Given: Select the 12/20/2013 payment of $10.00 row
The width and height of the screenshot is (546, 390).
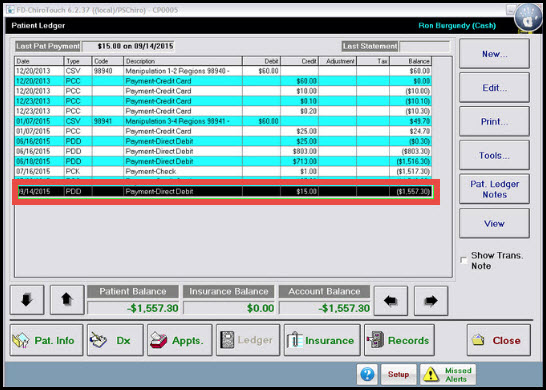Looking at the screenshot, I should (x=223, y=91).
